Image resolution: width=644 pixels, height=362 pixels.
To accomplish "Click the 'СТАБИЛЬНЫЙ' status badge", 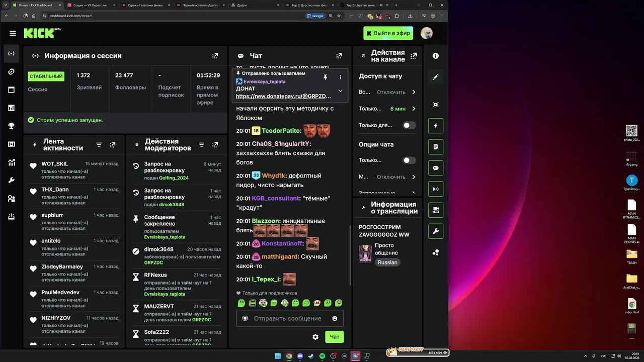I will point(46,76).
